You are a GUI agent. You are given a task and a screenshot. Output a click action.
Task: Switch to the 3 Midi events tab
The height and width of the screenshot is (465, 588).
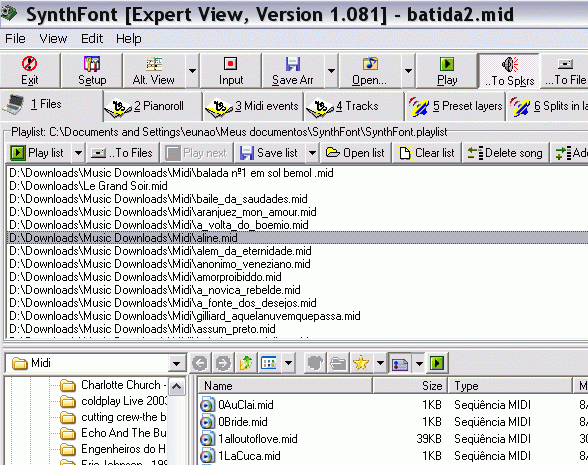[x=254, y=106]
